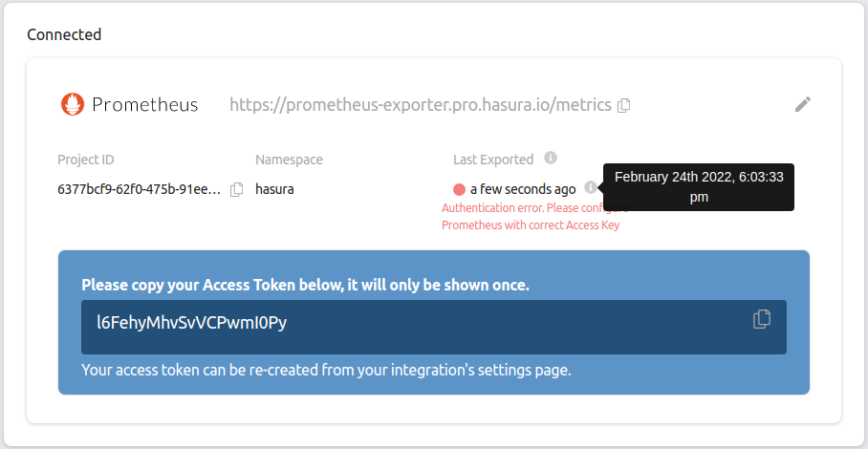Click the truncated Project ID value

coord(139,189)
